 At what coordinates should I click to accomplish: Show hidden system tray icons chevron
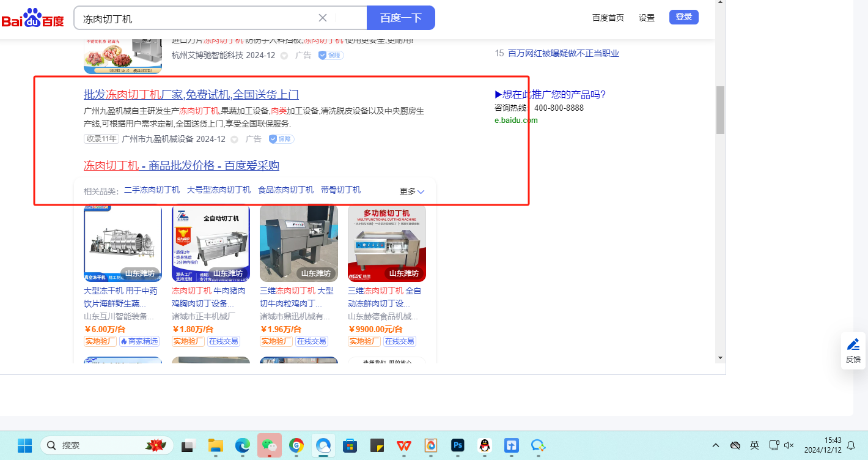(716, 445)
